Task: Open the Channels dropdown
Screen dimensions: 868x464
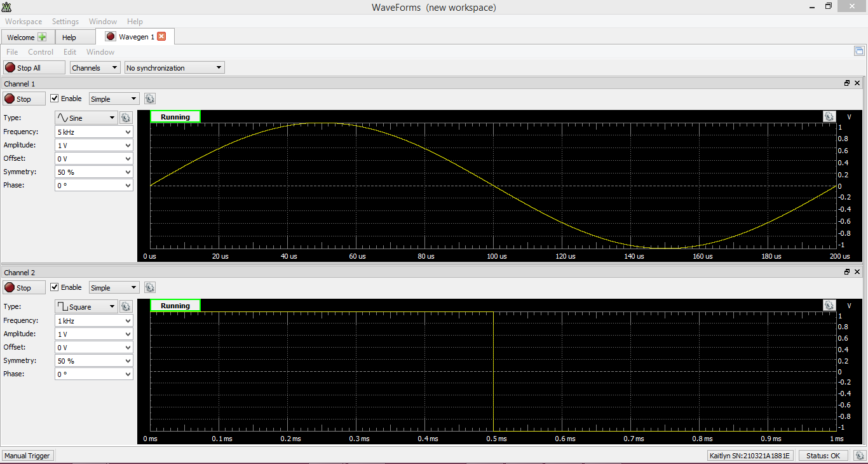Action: point(95,67)
